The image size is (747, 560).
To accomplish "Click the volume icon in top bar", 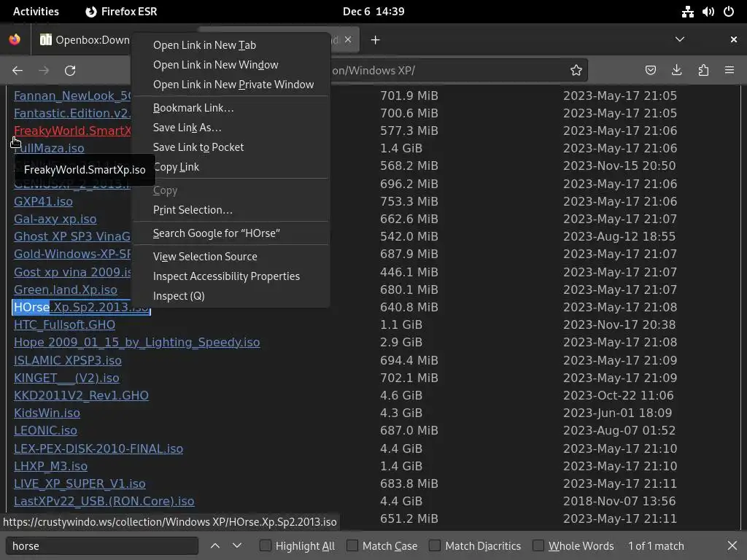I will click(x=708, y=12).
